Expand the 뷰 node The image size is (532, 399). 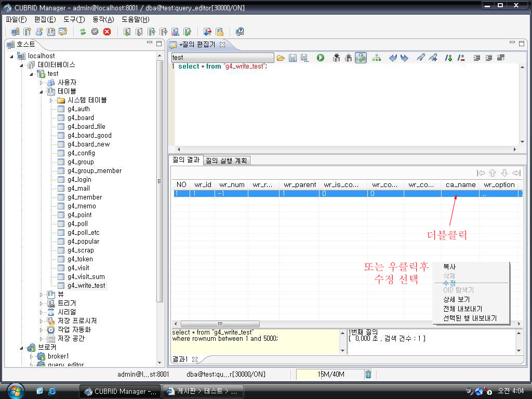point(41,295)
